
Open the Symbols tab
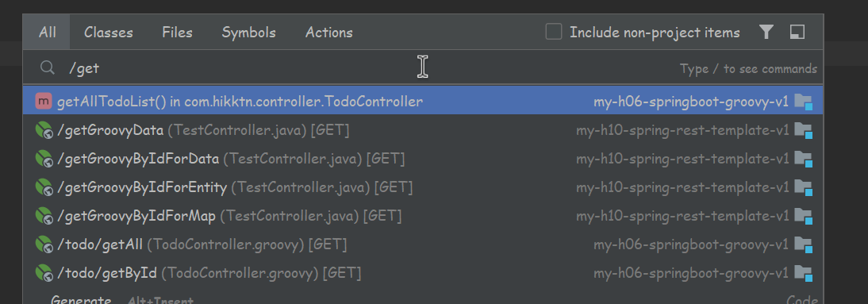[x=248, y=32]
